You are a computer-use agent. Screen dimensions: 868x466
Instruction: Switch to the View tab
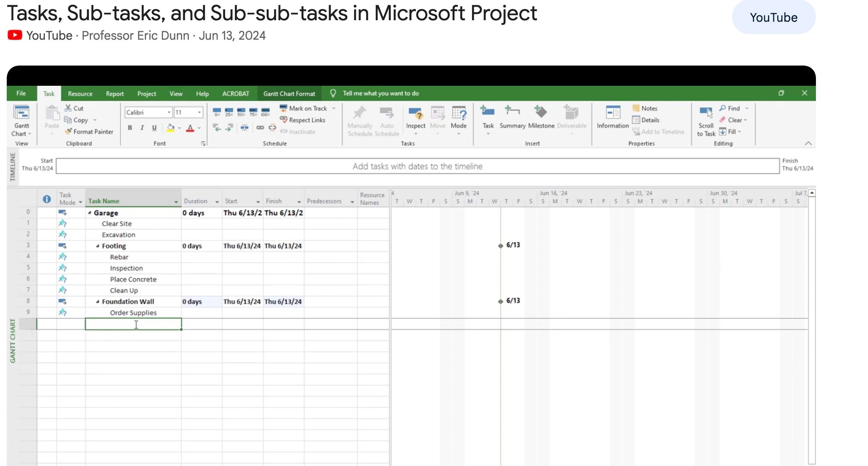(x=176, y=94)
